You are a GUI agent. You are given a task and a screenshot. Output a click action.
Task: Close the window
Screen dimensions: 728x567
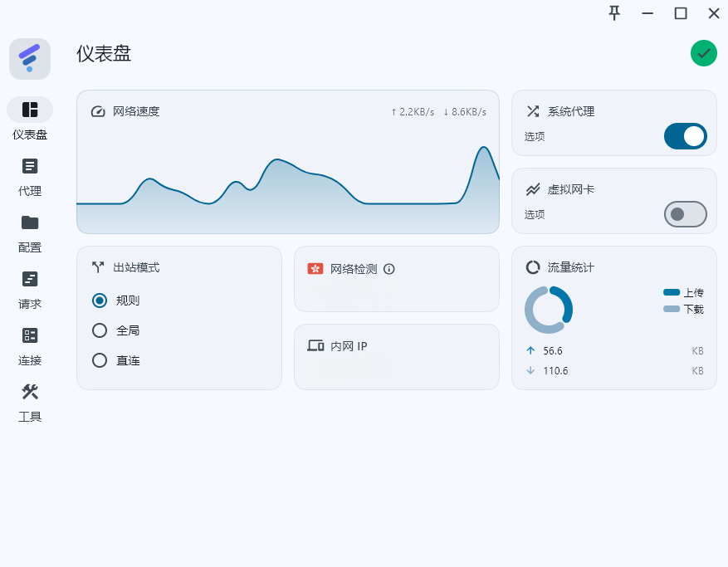pos(714,13)
